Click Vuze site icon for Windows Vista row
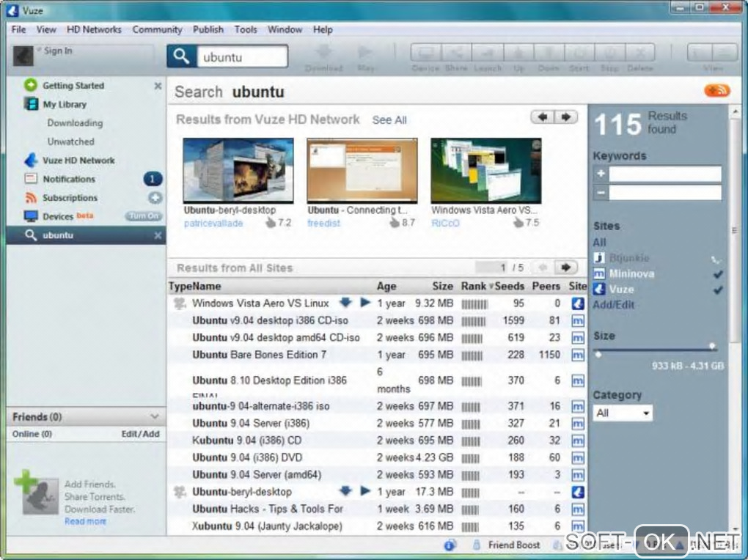 click(x=578, y=303)
